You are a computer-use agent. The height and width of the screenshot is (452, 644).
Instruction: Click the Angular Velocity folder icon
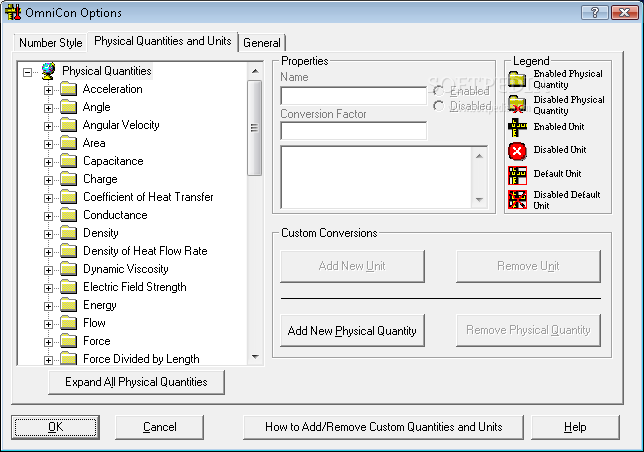(68, 125)
